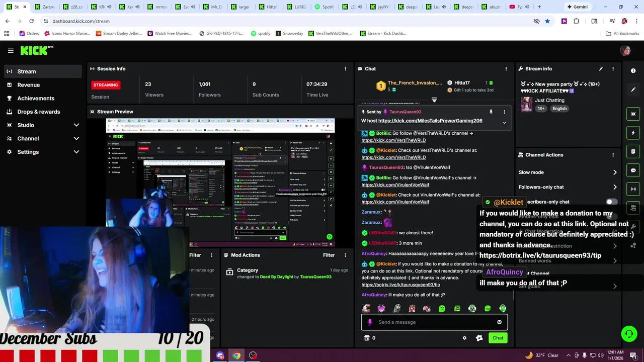The image size is (644, 362).
Task: Click the jump-to-latest arrow above pinned message
Action: tap(434, 100)
